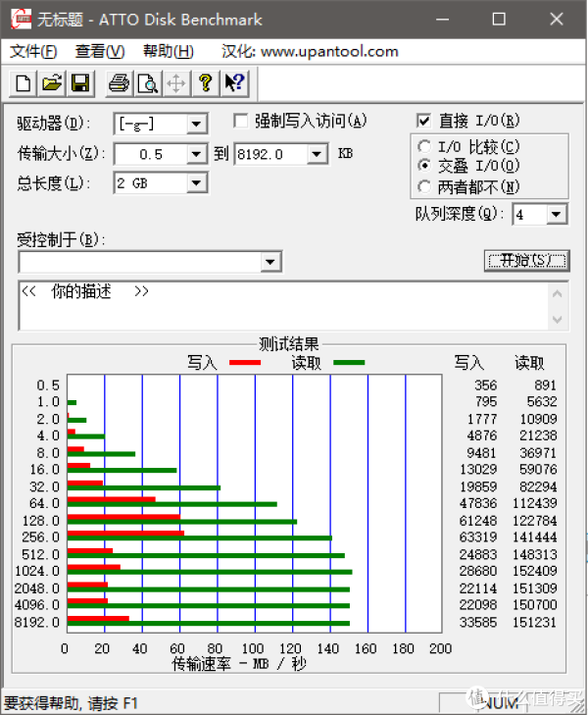Open the 文件(F) menu
The width and height of the screenshot is (588, 715).
click(33, 52)
